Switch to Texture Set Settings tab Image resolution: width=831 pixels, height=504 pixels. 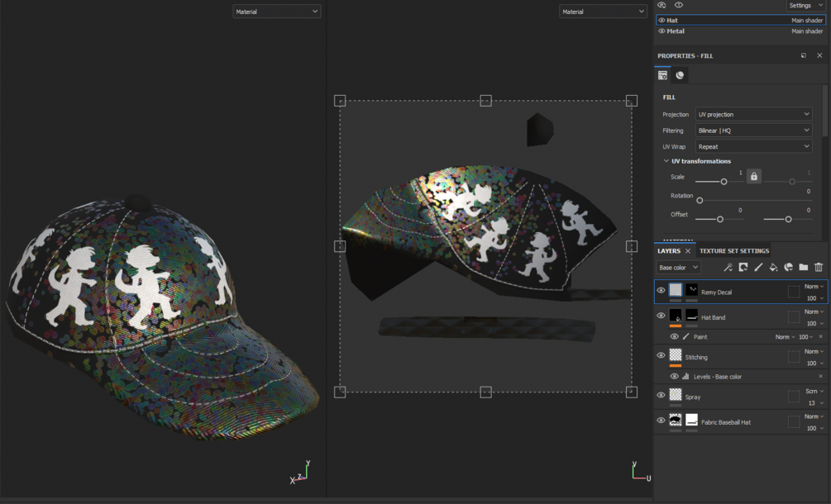734,251
